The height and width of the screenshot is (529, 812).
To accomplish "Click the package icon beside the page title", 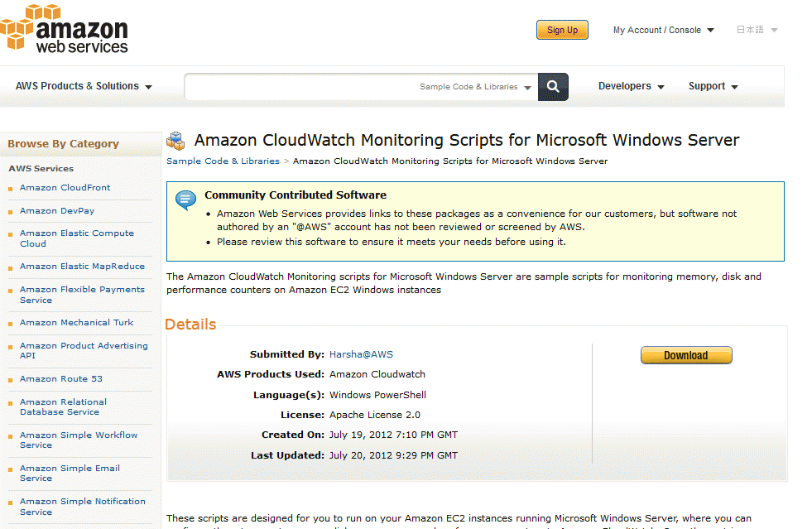I will click(175, 141).
